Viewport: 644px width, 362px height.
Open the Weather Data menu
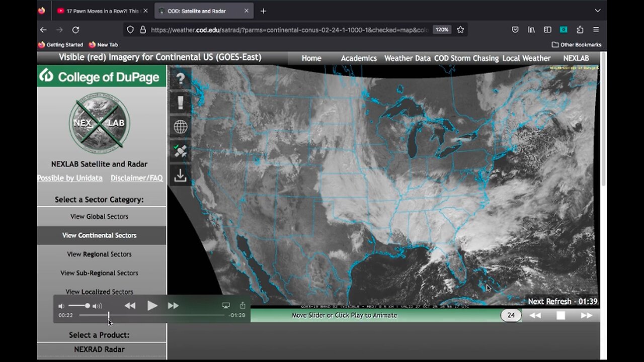[x=408, y=58]
